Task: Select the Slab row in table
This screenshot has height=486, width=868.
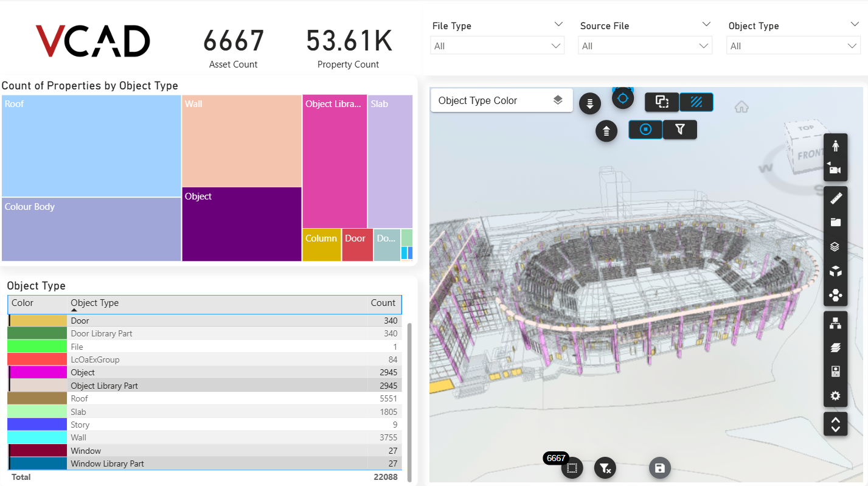Action: pos(204,412)
